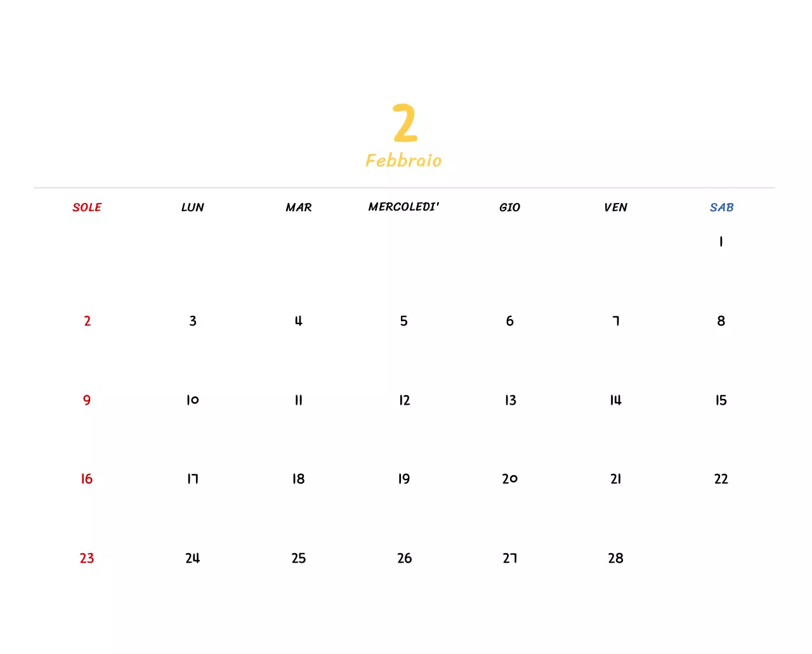
Task: Select the VEN column header
Action: 615,207
